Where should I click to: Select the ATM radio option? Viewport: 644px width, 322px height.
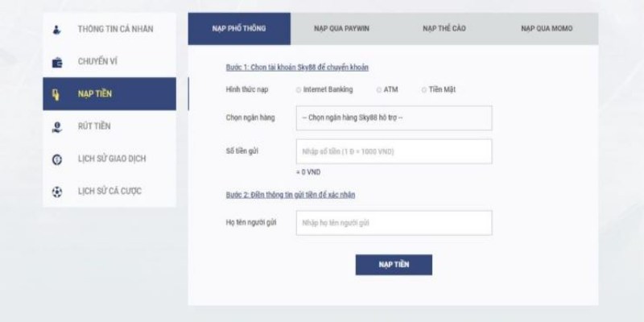tap(379, 90)
